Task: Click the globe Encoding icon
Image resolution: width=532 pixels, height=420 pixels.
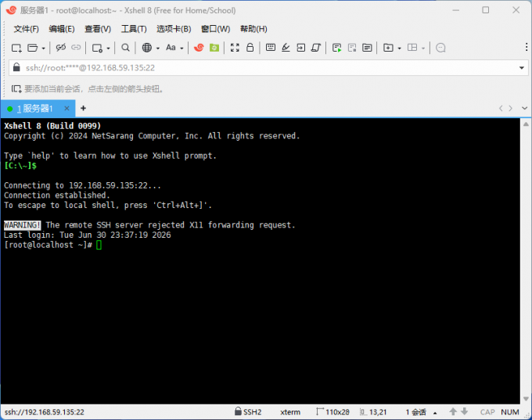Action: (146, 48)
